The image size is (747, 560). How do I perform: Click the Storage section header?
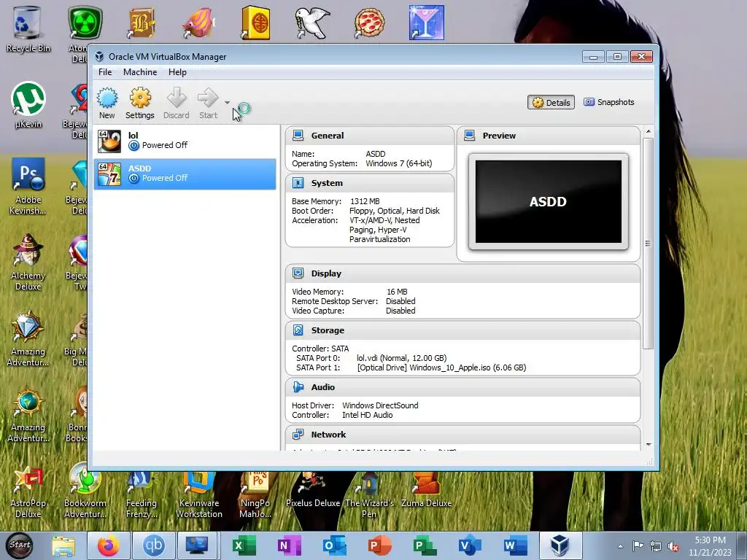462,330
